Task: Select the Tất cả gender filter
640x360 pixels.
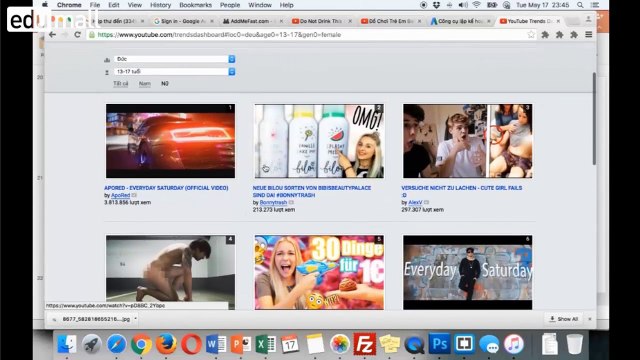Action: (x=120, y=84)
